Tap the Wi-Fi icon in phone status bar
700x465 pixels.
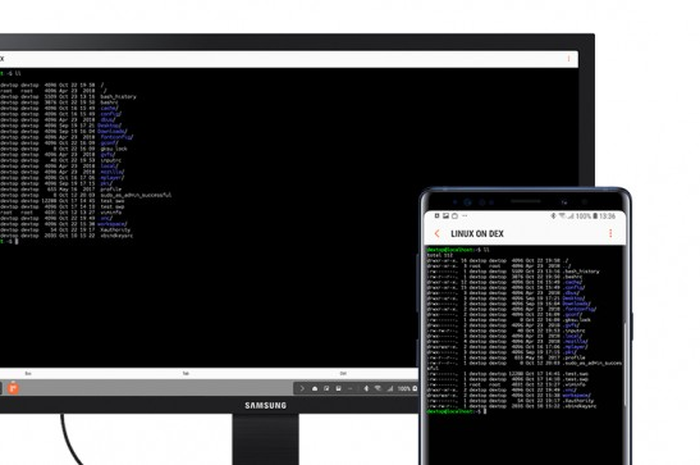(562, 216)
